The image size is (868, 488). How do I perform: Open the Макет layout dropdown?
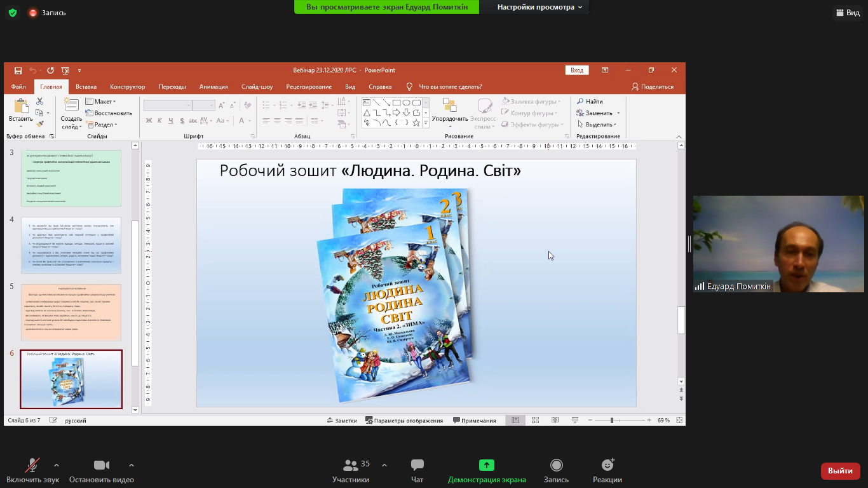click(102, 102)
